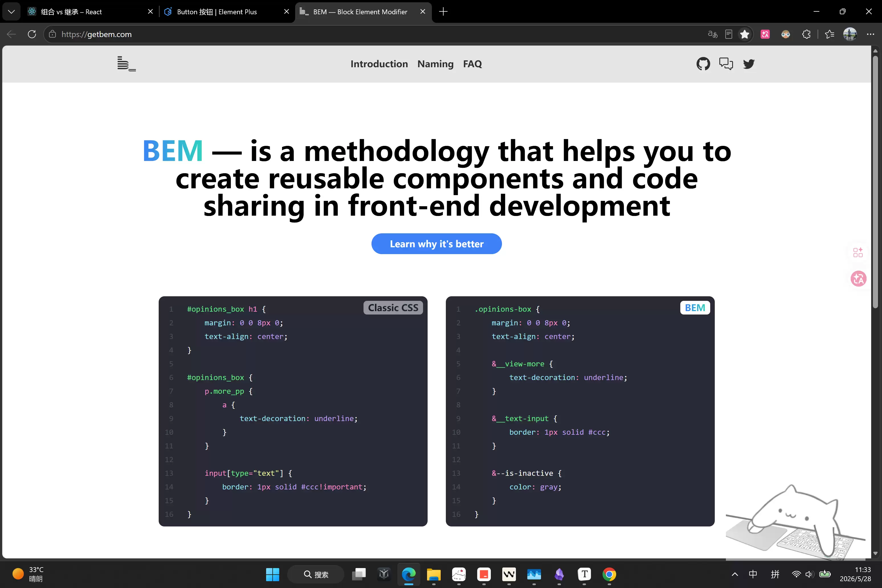Click the Learn why it's better button
882x588 pixels.
coord(436,244)
